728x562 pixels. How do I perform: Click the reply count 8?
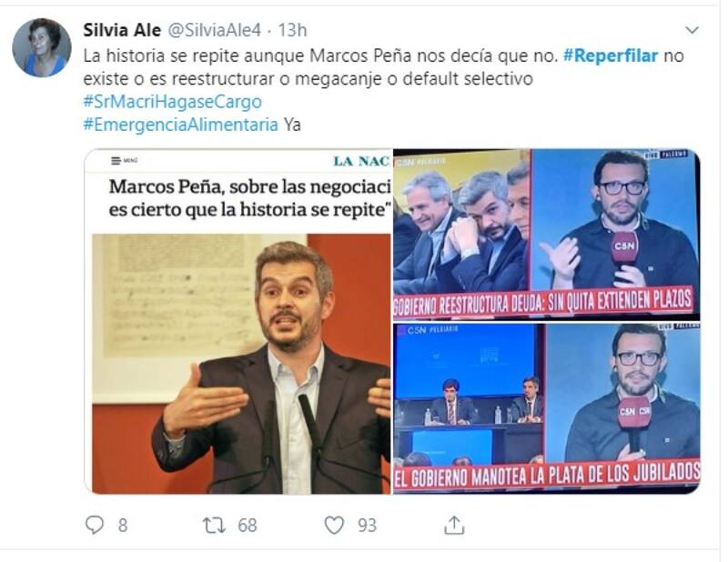[x=123, y=526]
